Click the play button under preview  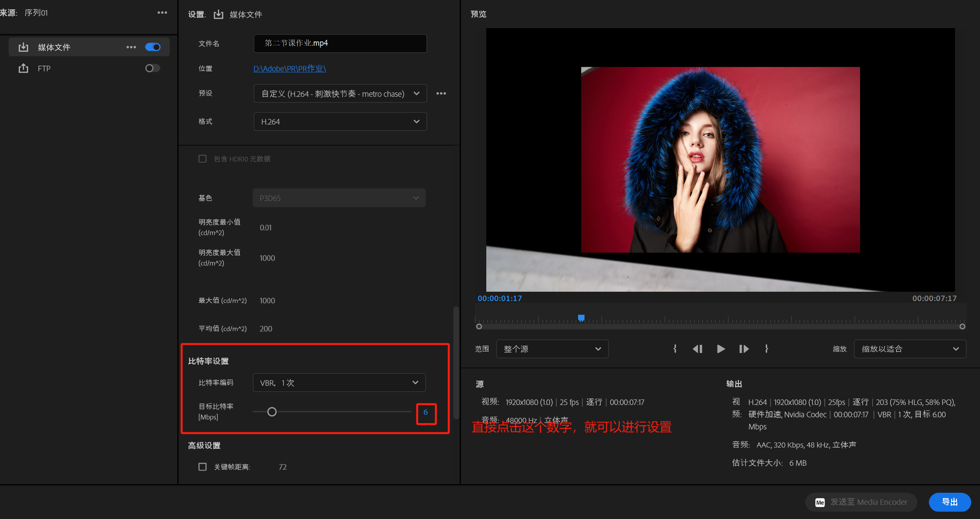[x=721, y=349]
